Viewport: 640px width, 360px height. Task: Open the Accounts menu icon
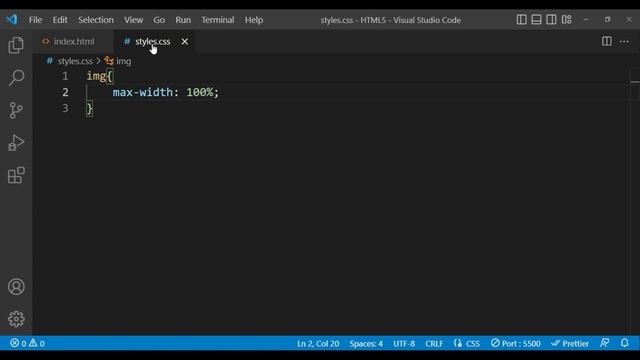16,287
